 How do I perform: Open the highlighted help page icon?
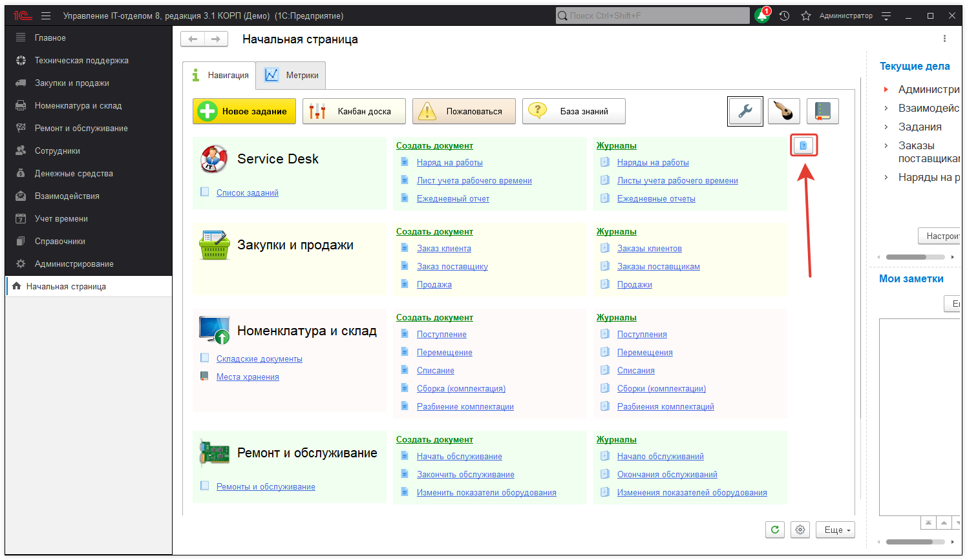point(803,145)
